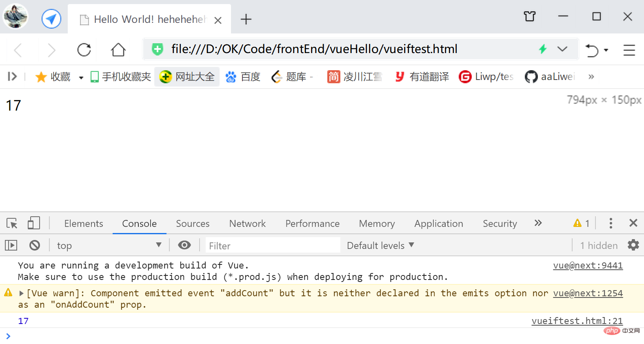Viewport: 644px width, 344px height.
Task: Open the aaLiwei GitHub bookmark
Action: tap(550, 77)
